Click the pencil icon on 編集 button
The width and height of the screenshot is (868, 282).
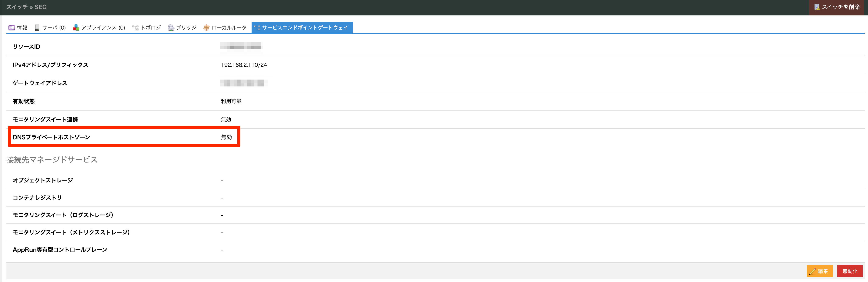(x=812, y=271)
